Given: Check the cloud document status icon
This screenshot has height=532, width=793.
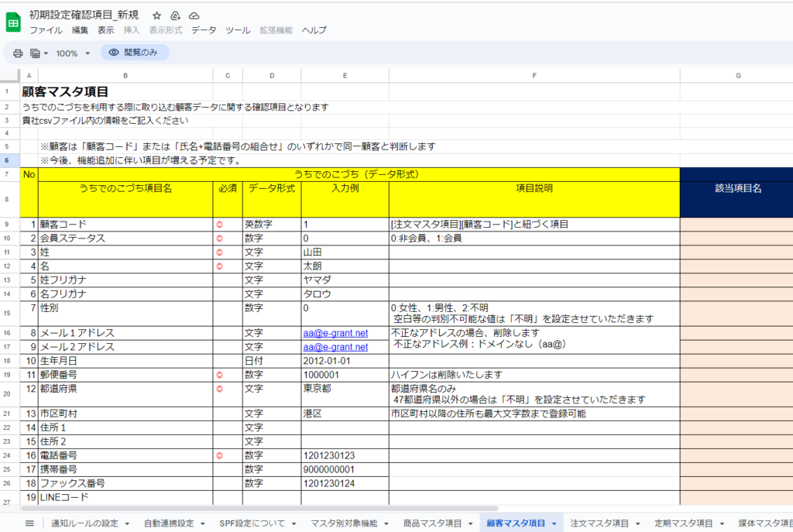Looking at the screenshot, I should tap(194, 15).
